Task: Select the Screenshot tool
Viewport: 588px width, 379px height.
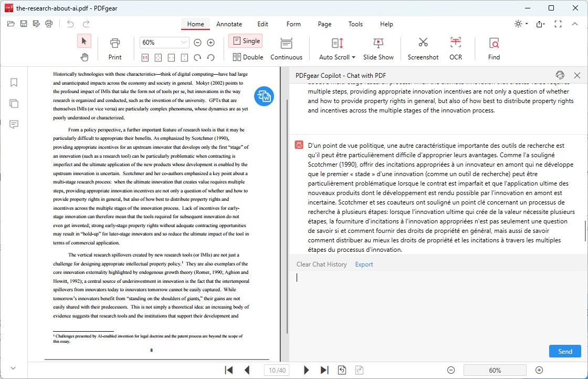Action: (423, 49)
